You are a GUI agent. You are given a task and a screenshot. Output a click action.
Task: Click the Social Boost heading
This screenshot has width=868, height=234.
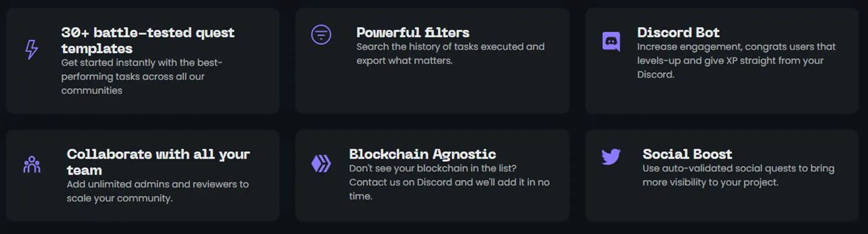tap(687, 154)
